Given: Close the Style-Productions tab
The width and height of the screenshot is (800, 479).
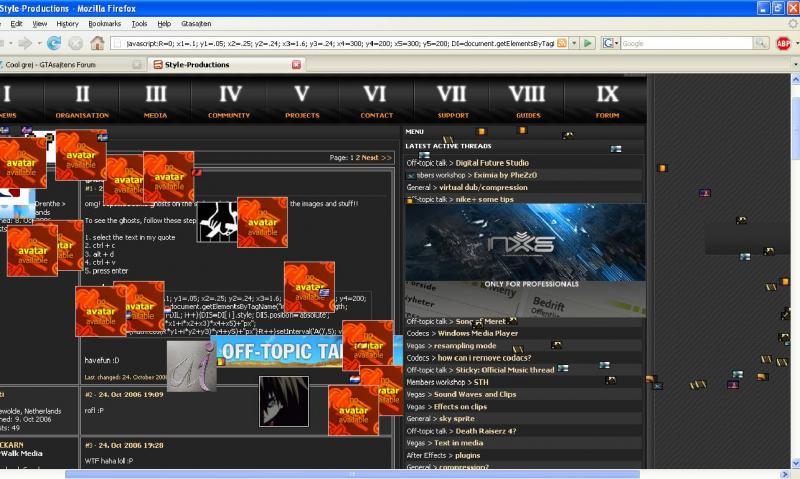Looking at the screenshot, I should tap(296, 65).
